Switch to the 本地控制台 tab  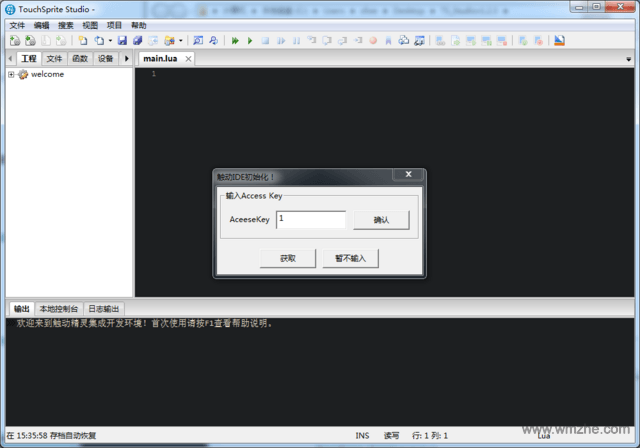pos(59,309)
